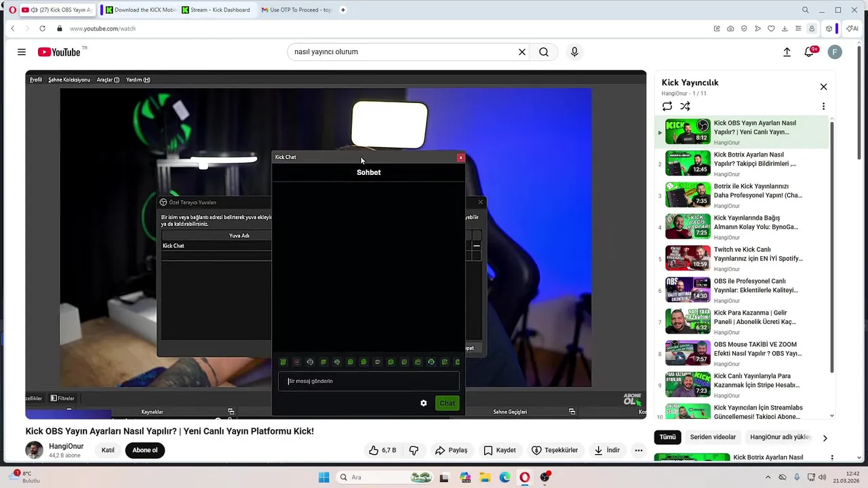The height and width of the screenshot is (488, 868).
Task: Open Opera profile person icon
Action: point(812,28)
